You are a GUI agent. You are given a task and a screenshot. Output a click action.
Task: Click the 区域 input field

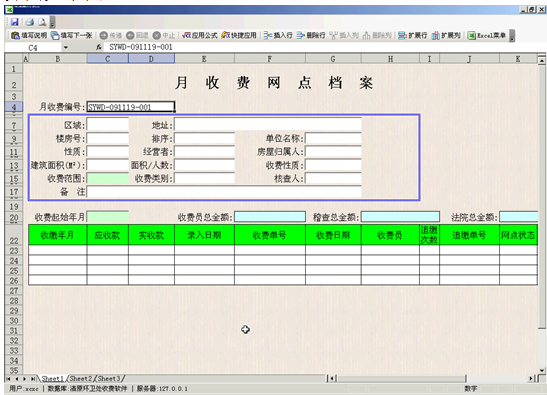(107, 124)
